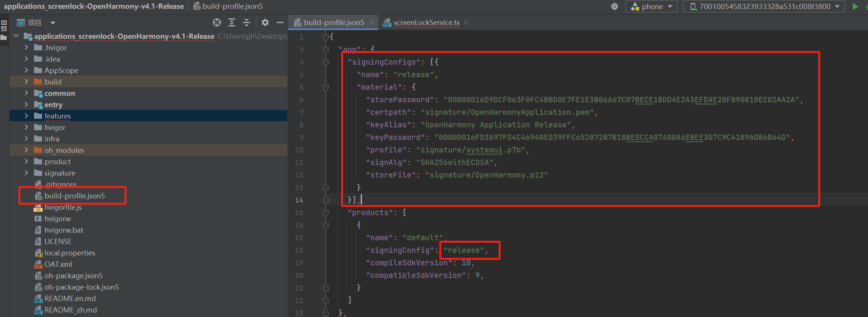Click line number 14 in gutter
Viewport: 868px width, 317px height.
[299, 200]
